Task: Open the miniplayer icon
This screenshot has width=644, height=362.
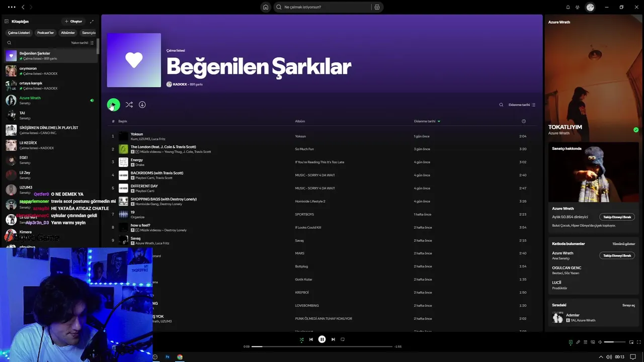Action: coord(631,342)
